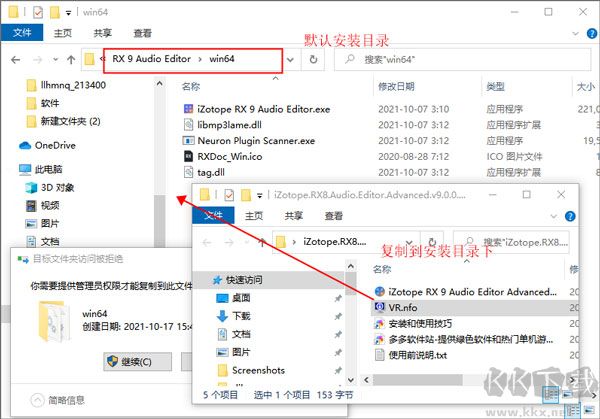
Task: Expand address history dropdown in win64 window
Action: (x=290, y=60)
